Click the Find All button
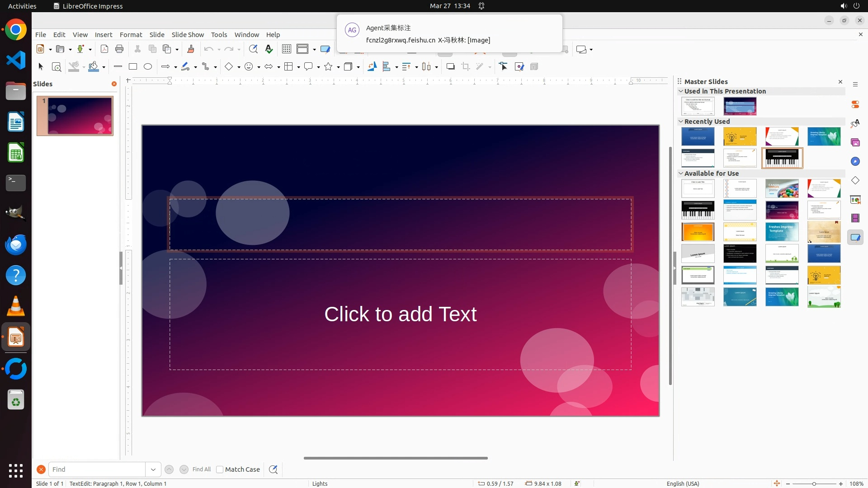Screen dimensions: 868x488 pyautogui.click(x=202, y=469)
